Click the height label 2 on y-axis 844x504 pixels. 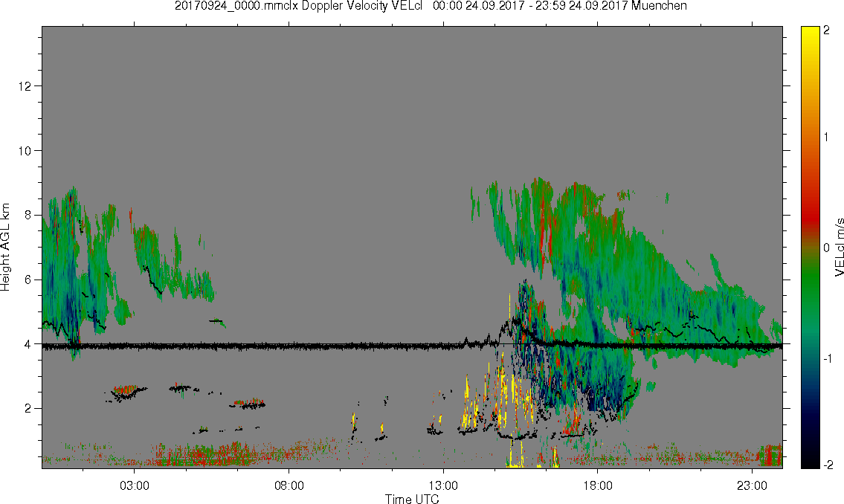click(x=28, y=409)
